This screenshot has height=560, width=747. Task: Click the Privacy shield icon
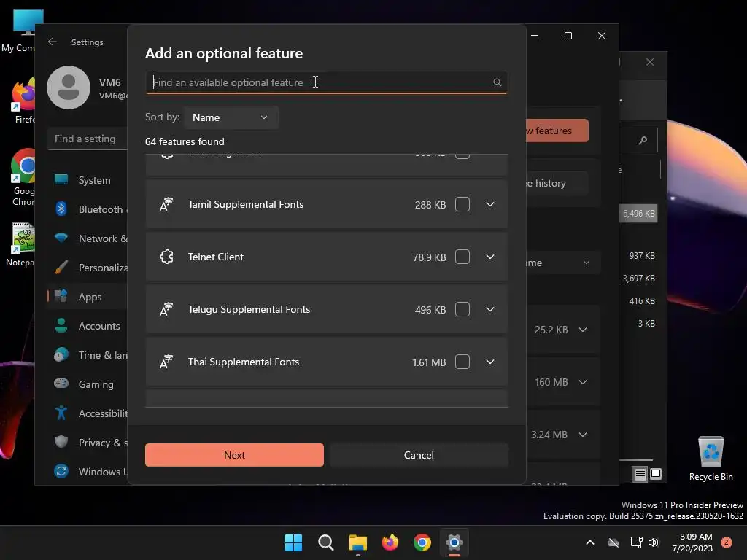61,442
